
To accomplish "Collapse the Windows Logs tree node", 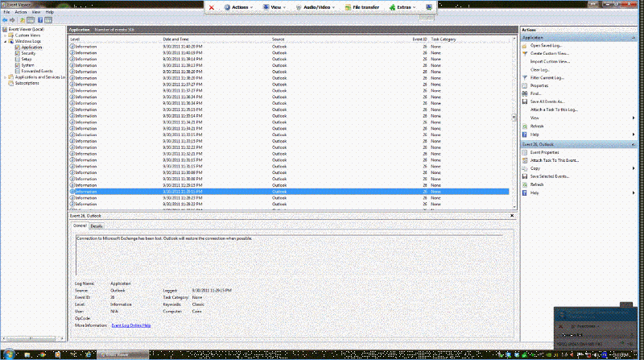I will point(6,42).
